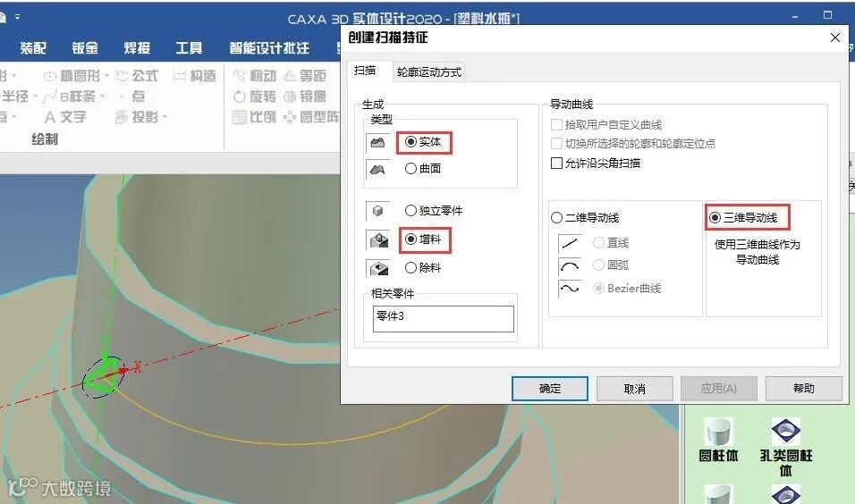Screen dimensions: 855x504
Task: Select the 比例 scale tool
Action: [x=254, y=117]
